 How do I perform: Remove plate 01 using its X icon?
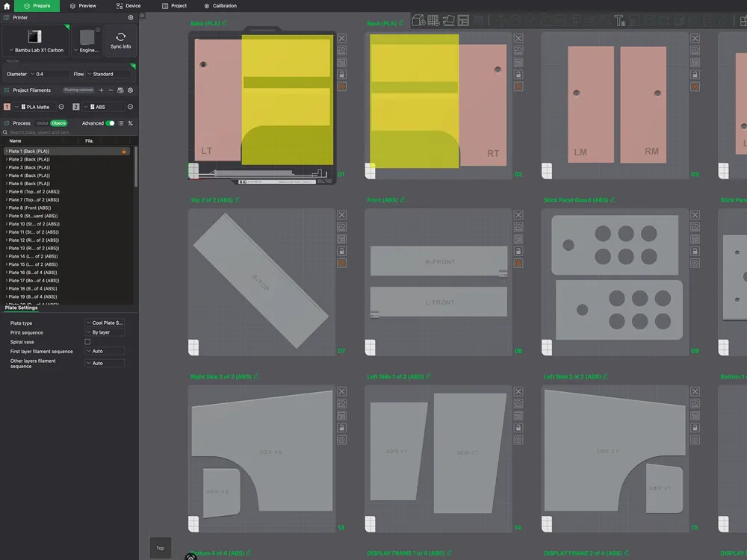341,38
